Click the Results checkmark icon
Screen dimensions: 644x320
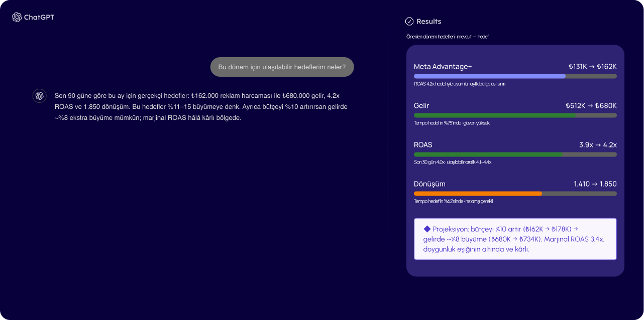[x=409, y=21]
